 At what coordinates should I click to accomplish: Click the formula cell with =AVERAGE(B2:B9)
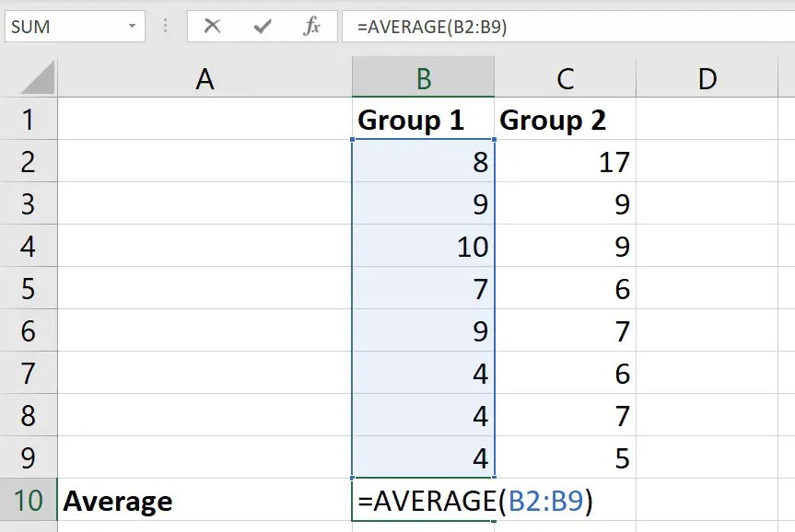(423, 501)
